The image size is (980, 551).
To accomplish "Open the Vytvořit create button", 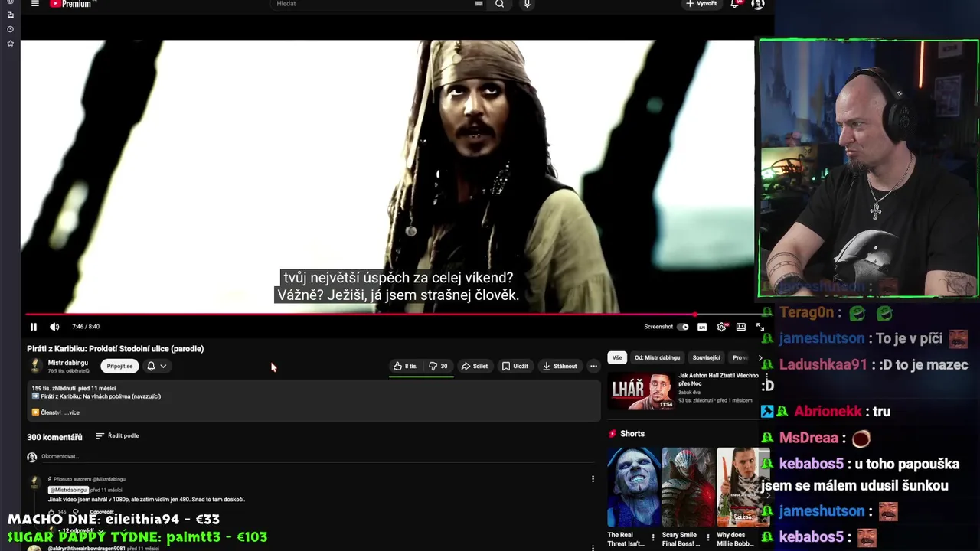I will coord(701,4).
